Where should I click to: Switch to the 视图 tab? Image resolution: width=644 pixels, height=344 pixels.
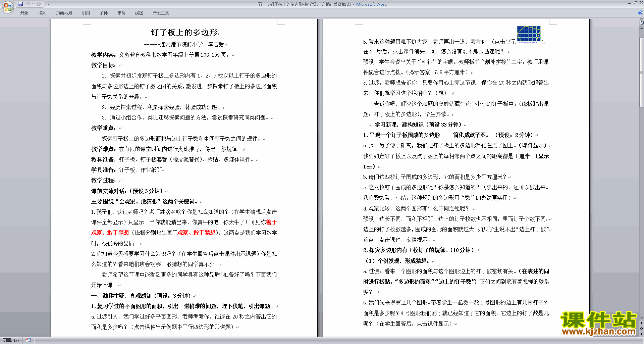click(139, 13)
